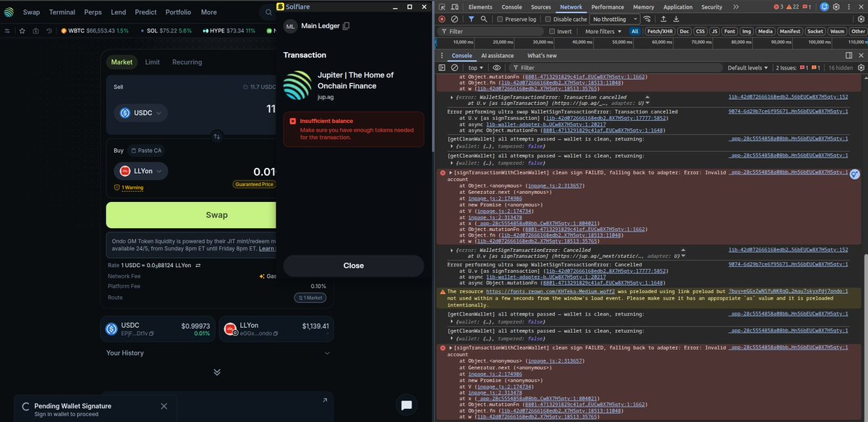The image size is (868, 422).
Task: Select the Font request type filter
Action: (x=730, y=32)
